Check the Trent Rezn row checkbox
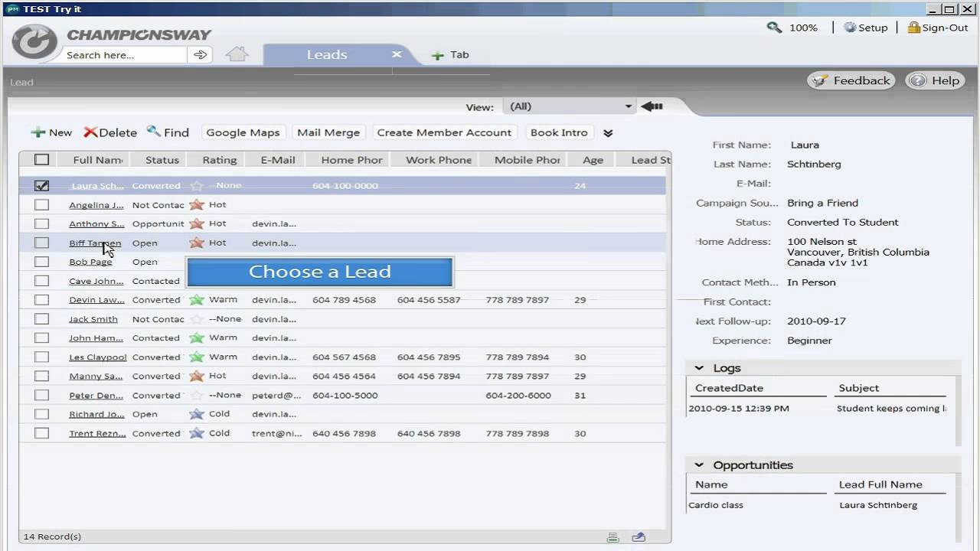Screen dimensions: 980x551 click(x=41, y=433)
